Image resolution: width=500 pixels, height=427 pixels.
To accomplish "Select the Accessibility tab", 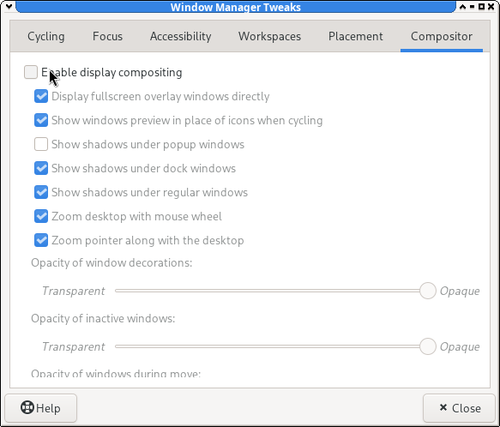I will 180,36.
